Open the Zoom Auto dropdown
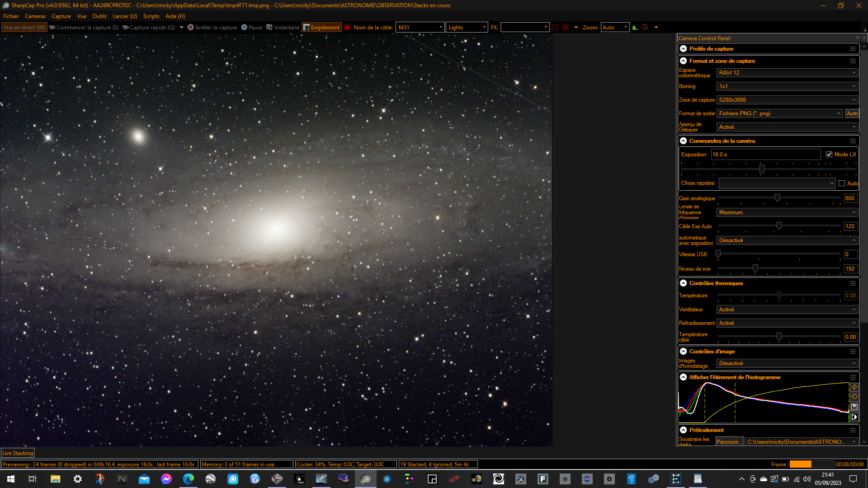The image size is (868, 488). [x=615, y=28]
